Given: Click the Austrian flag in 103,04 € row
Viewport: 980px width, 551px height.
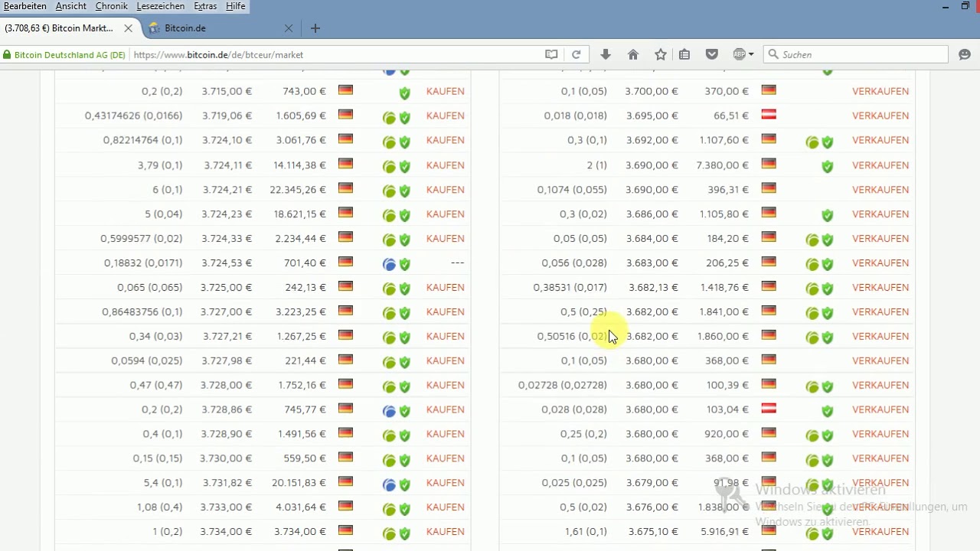Looking at the screenshot, I should pyautogui.click(x=769, y=409).
